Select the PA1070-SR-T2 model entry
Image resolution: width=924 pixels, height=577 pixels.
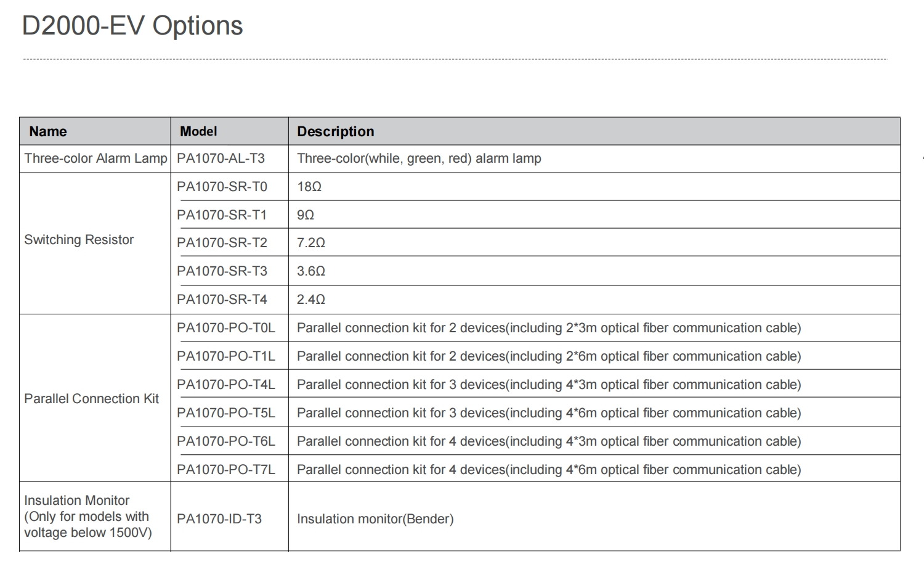222,243
